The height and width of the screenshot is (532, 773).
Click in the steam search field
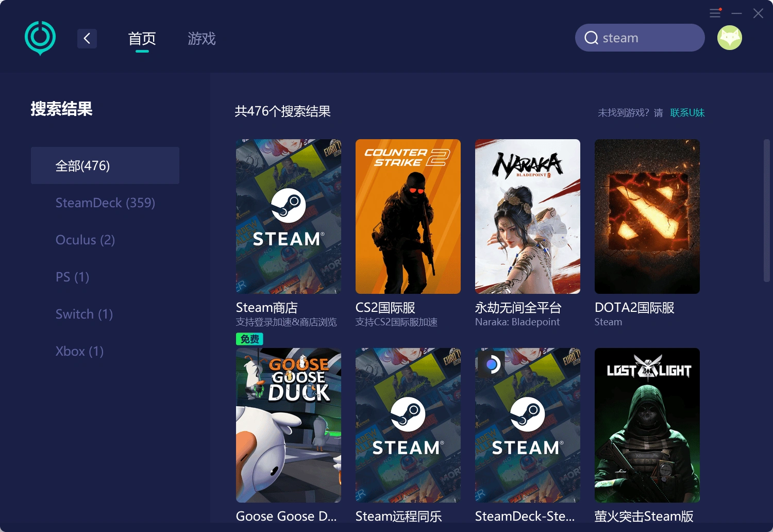pyautogui.click(x=640, y=38)
